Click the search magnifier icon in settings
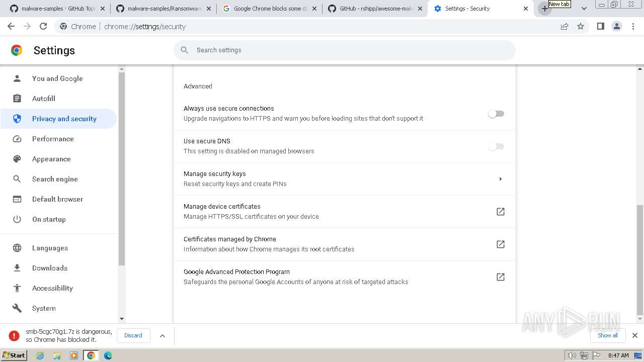Screen dimensions: 644x362 click(185, 50)
